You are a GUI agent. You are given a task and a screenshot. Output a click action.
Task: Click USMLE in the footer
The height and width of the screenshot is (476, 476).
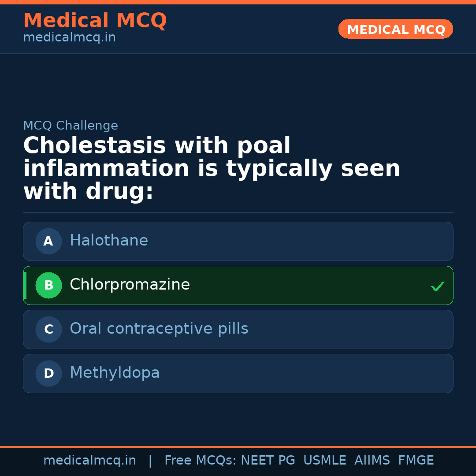click(x=324, y=461)
